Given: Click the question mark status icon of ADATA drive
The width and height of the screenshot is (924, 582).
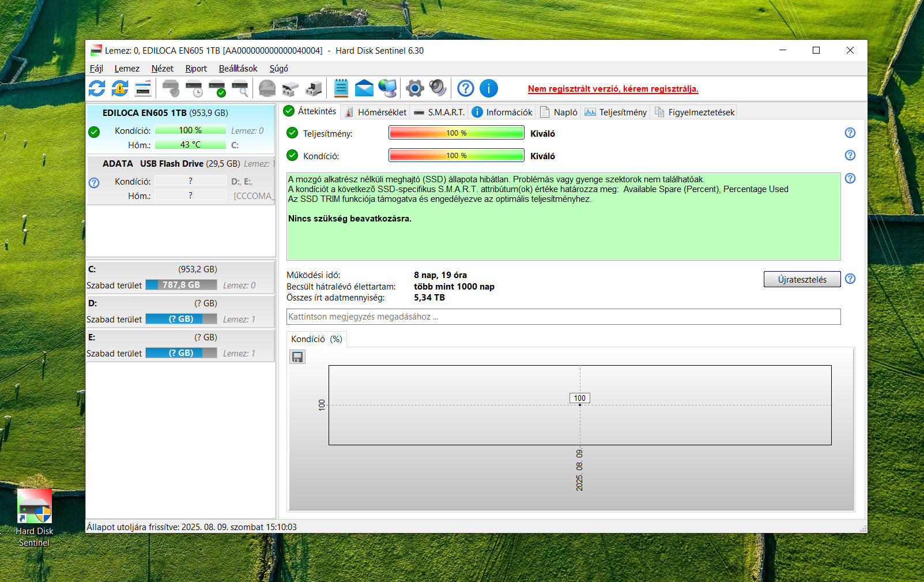Looking at the screenshot, I should (94, 183).
